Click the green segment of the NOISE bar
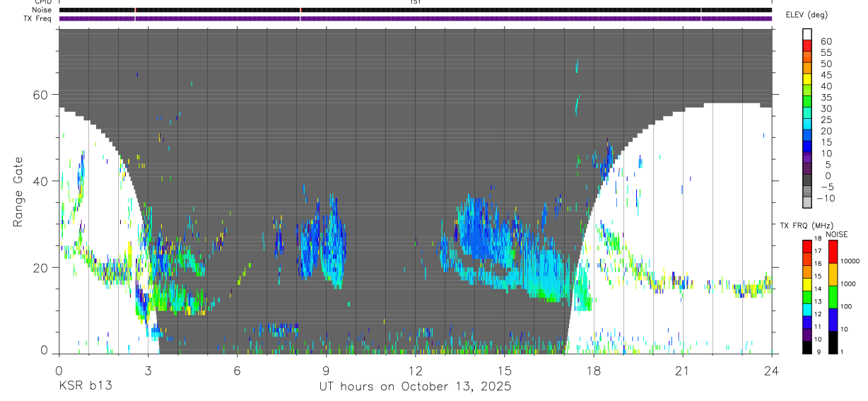The width and height of the screenshot is (868, 401). [833, 297]
